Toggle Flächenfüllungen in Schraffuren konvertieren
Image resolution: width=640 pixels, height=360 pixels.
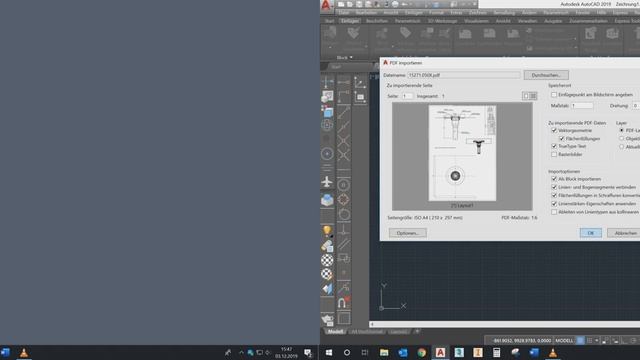554,196
